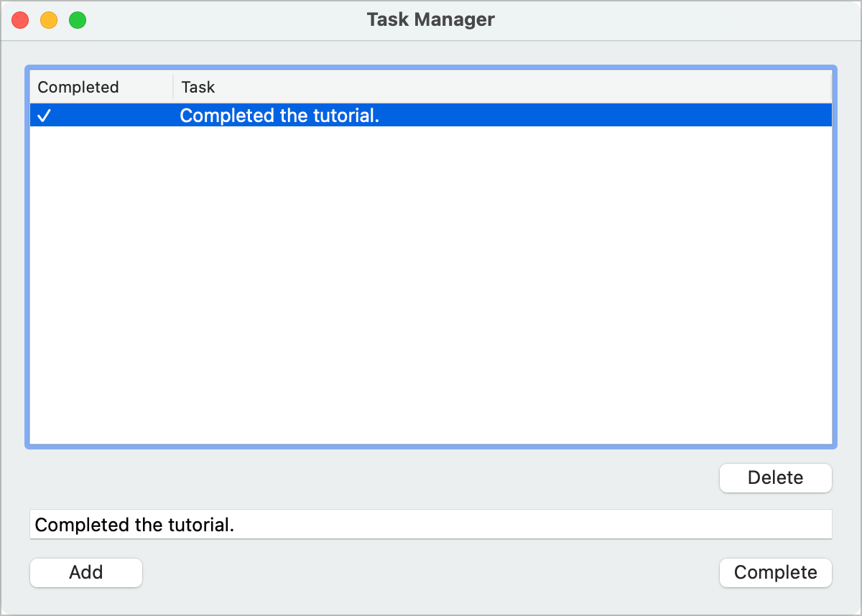
Task: Click the yellow minimize traffic light icon
Action: click(48, 20)
